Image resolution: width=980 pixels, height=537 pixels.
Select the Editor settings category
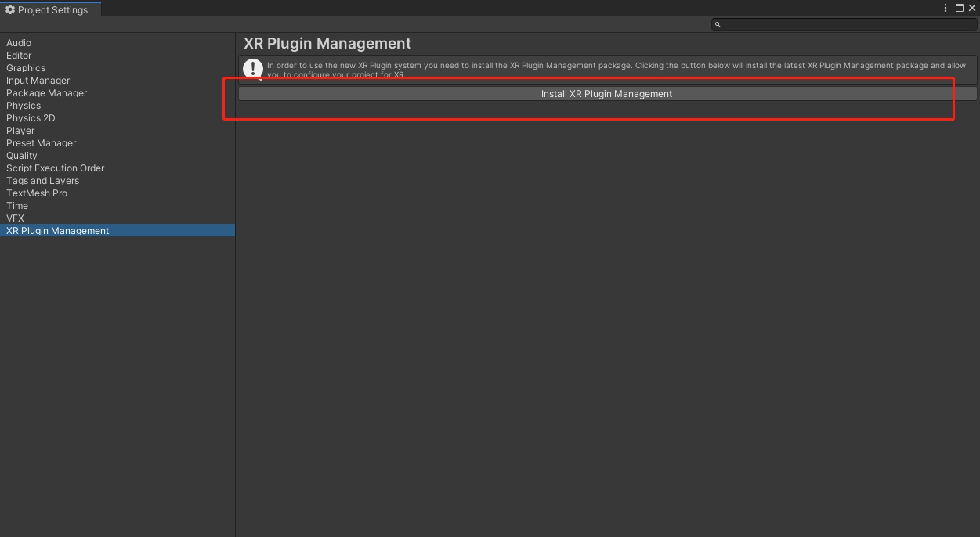tap(19, 56)
